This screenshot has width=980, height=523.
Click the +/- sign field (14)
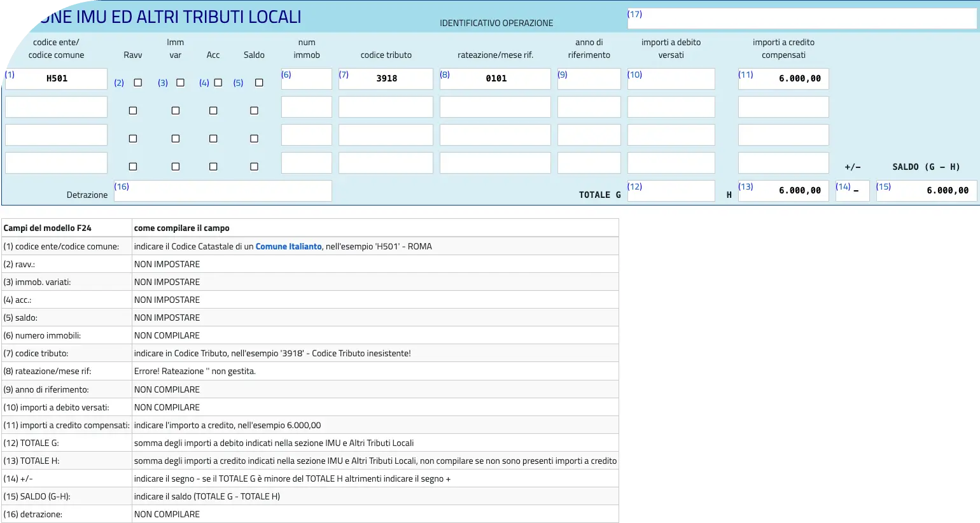(x=853, y=191)
